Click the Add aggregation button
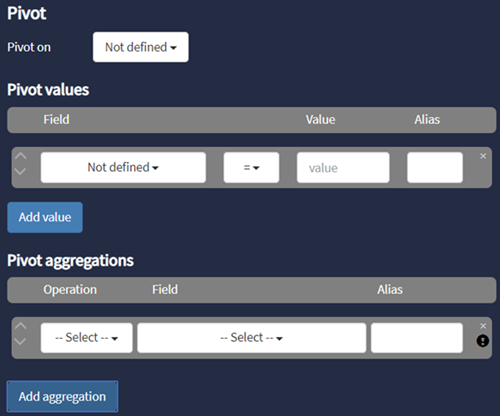 (x=62, y=397)
